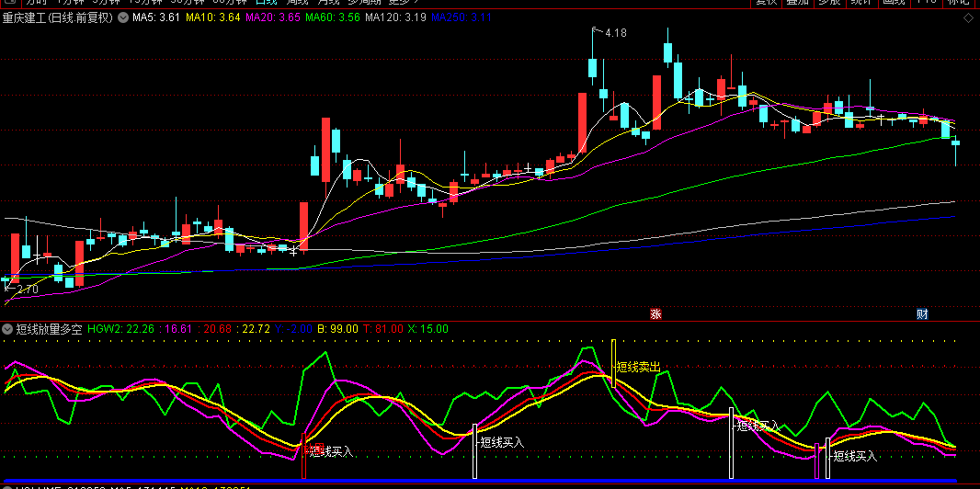980x489 pixels.
Task: Click the yellow 短线卖出 sell signal label
Action: tap(638, 368)
